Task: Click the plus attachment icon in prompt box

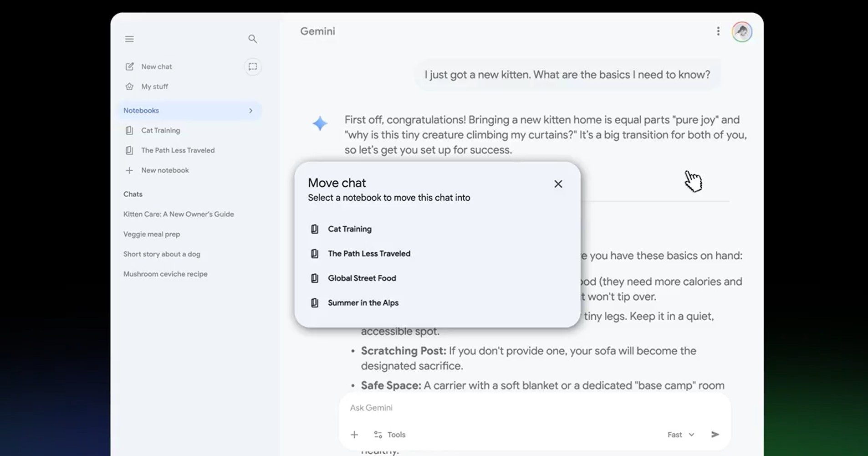Action: [x=354, y=435]
